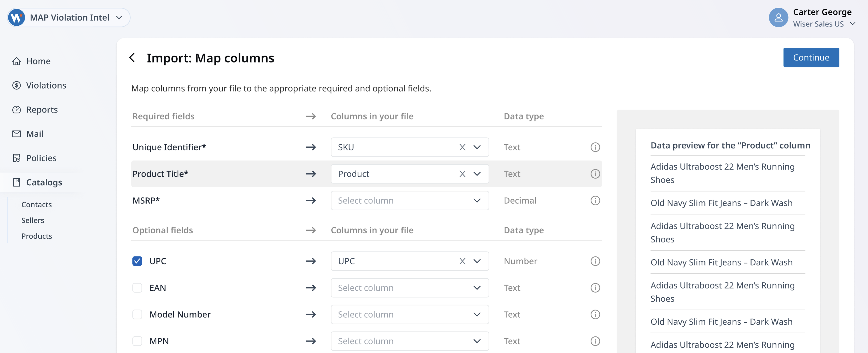Clear the Product column mapping with the X
Image resolution: width=868 pixels, height=353 pixels.
(462, 174)
